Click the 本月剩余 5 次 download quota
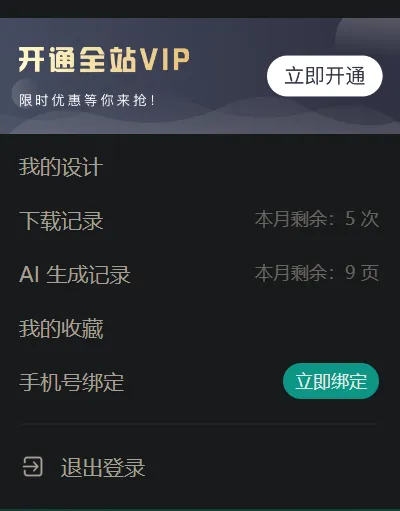400x511 pixels. click(317, 219)
